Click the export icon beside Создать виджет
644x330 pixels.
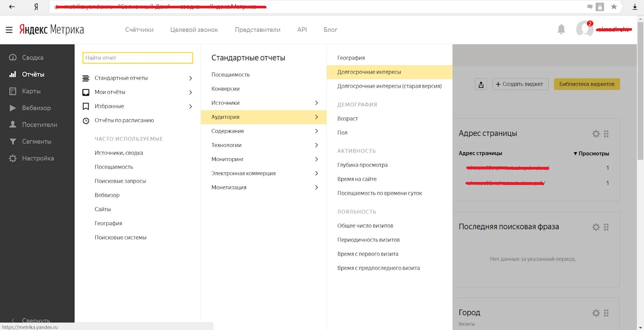(481, 84)
